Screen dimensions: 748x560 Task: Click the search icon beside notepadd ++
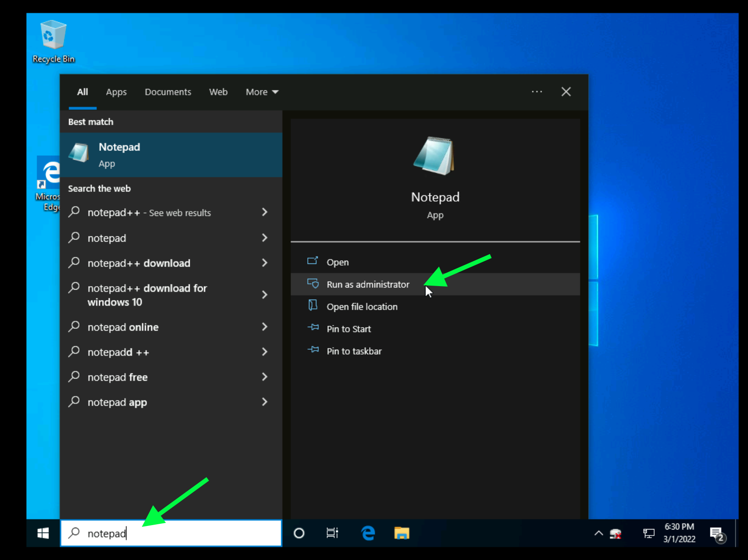point(74,352)
